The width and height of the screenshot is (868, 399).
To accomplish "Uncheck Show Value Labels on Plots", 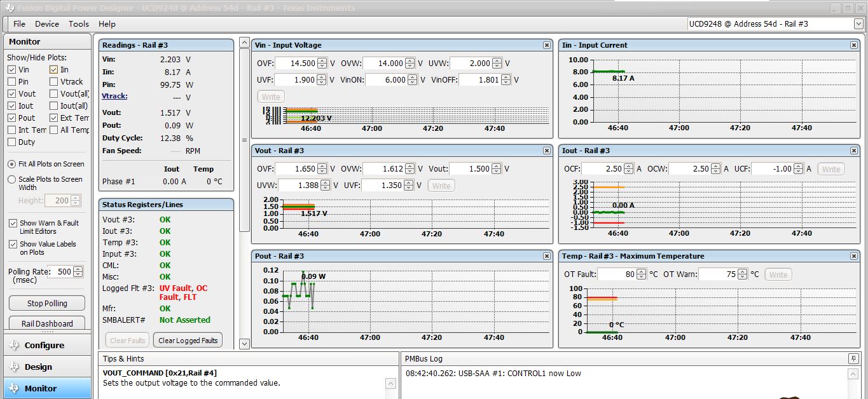I will point(13,245).
